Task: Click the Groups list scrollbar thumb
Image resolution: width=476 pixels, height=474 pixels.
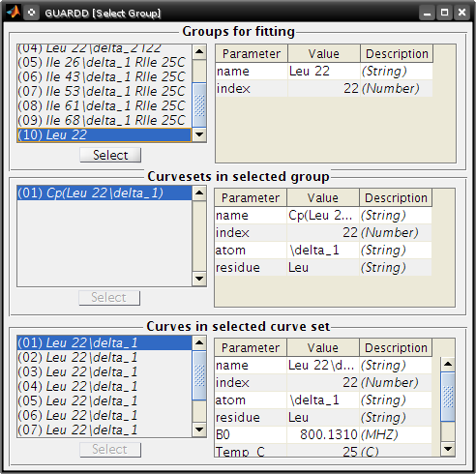Action: 199,105
